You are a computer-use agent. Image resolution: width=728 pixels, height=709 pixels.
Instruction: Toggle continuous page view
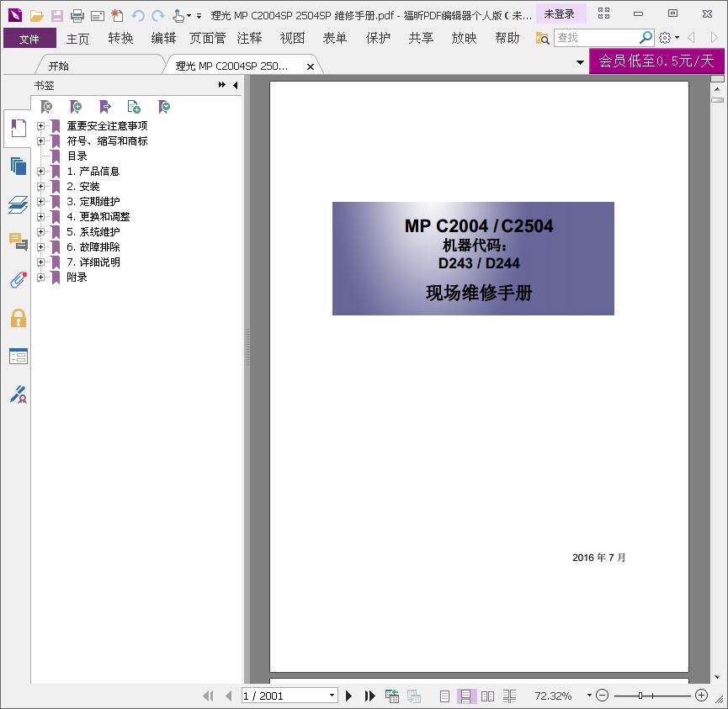tap(465, 696)
